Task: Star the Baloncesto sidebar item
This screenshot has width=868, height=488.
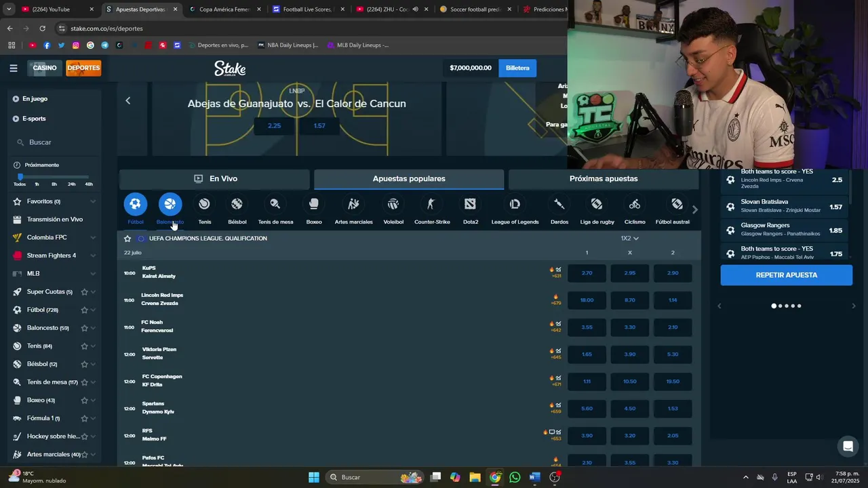Action: pyautogui.click(x=84, y=328)
